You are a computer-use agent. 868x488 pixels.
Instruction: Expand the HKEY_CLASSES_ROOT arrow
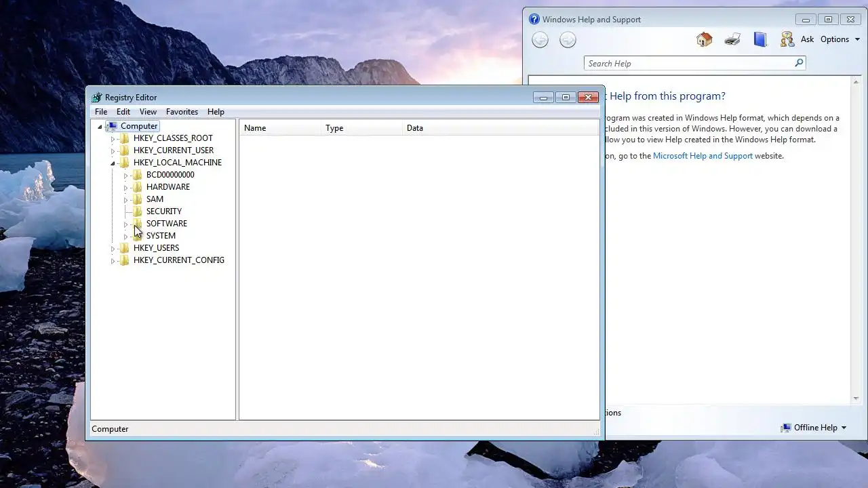pyautogui.click(x=113, y=139)
